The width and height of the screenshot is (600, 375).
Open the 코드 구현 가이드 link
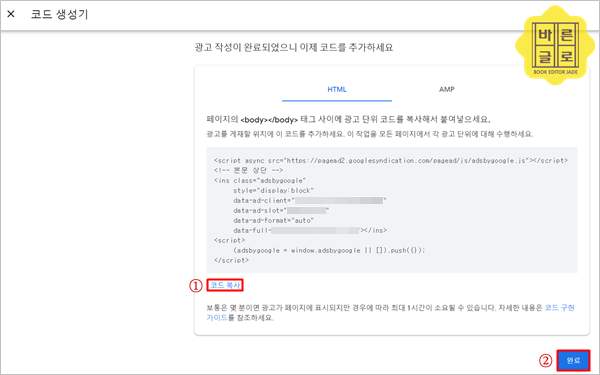click(x=559, y=308)
